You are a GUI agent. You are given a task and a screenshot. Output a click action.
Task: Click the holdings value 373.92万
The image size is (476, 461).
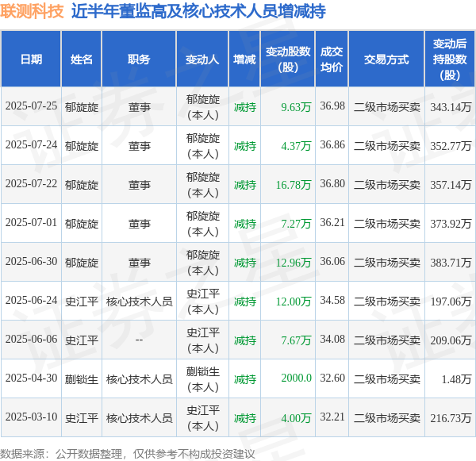[451, 224]
